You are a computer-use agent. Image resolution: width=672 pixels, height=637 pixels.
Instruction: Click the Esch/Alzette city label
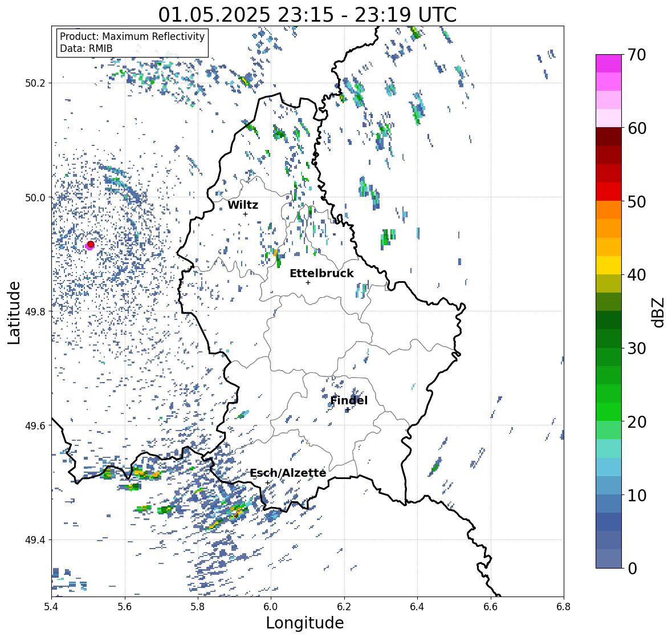(288, 473)
